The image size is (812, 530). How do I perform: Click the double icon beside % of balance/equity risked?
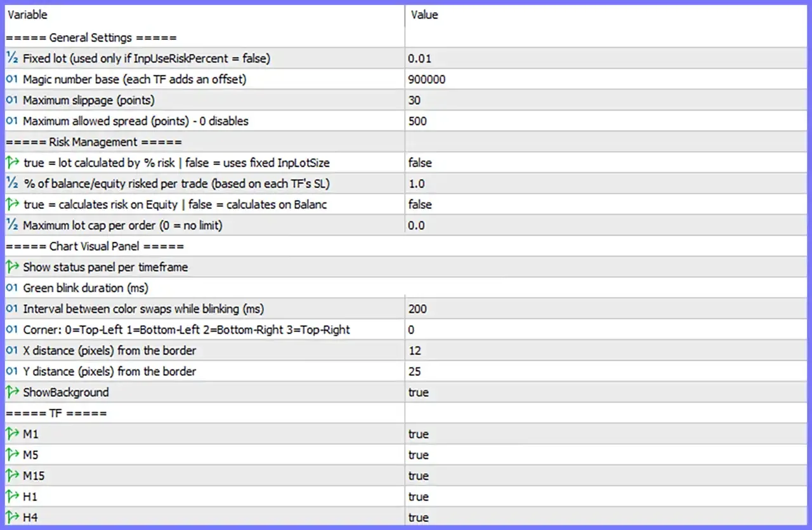click(12, 183)
